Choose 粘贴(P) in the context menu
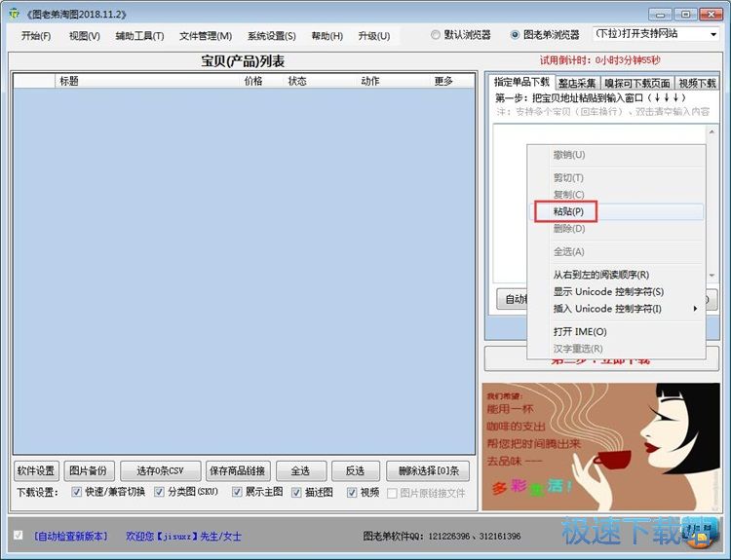 coord(616,211)
